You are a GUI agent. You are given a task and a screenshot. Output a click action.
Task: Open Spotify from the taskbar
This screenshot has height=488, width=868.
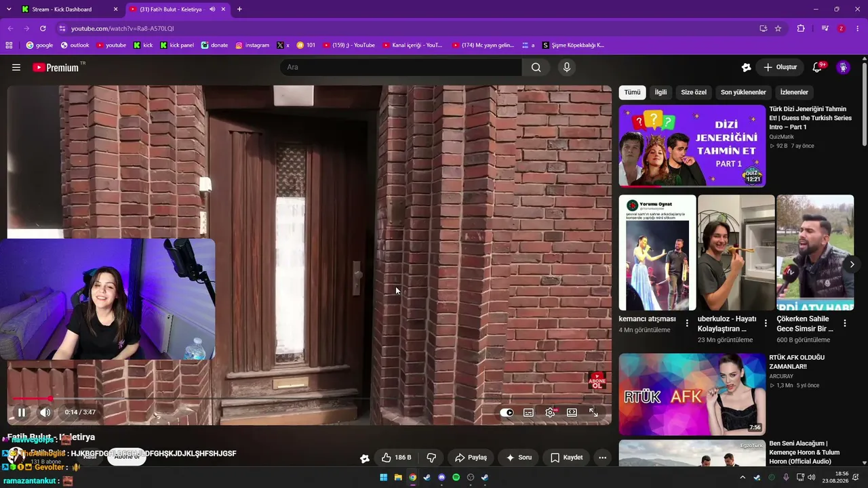coord(456,477)
